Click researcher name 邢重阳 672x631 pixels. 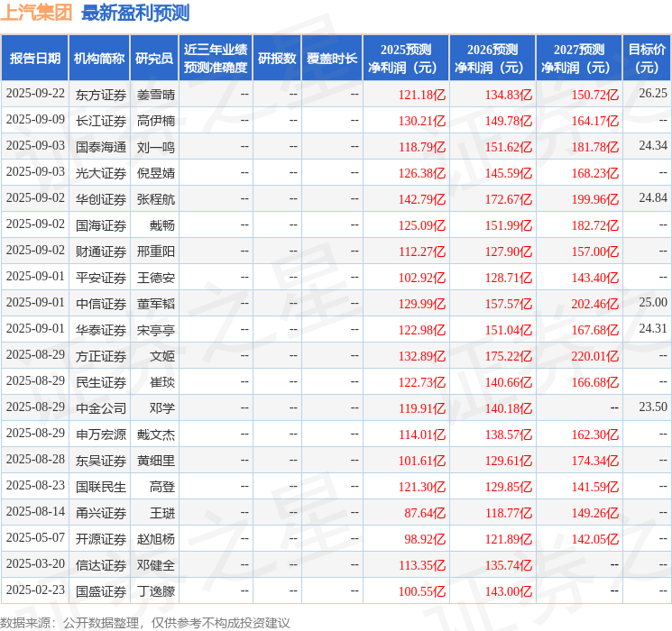[x=155, y=251]
